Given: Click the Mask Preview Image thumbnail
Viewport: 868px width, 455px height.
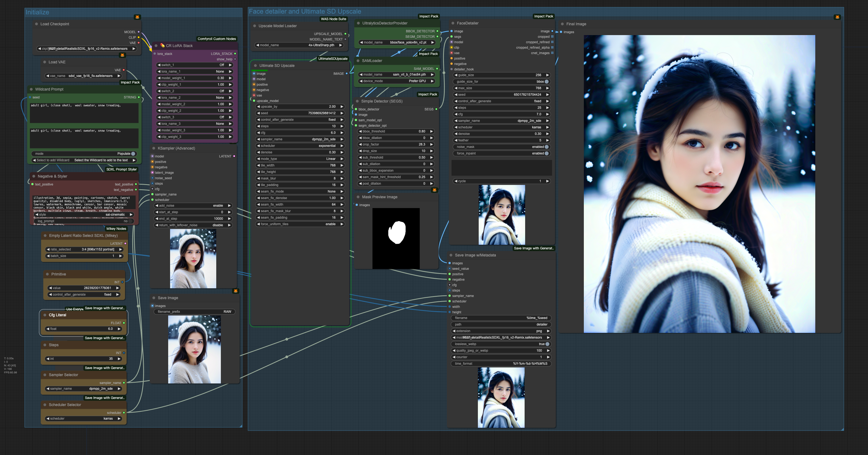Looking at the screenshot, I should [396, 238].
